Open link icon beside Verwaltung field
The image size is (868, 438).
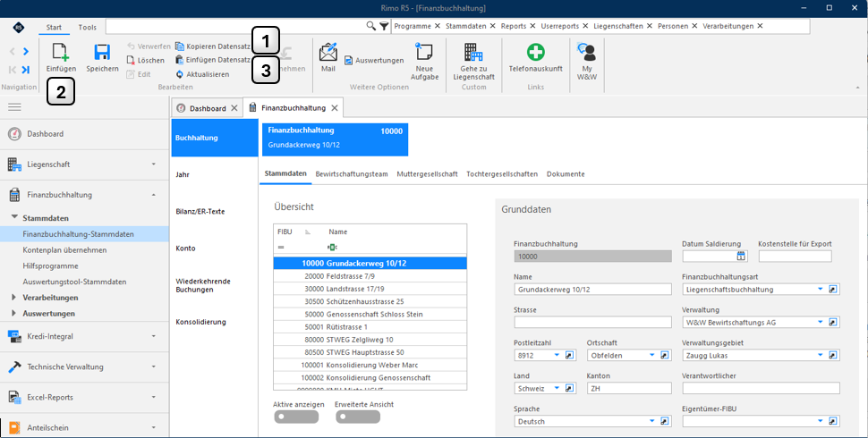tap(832, 322)
